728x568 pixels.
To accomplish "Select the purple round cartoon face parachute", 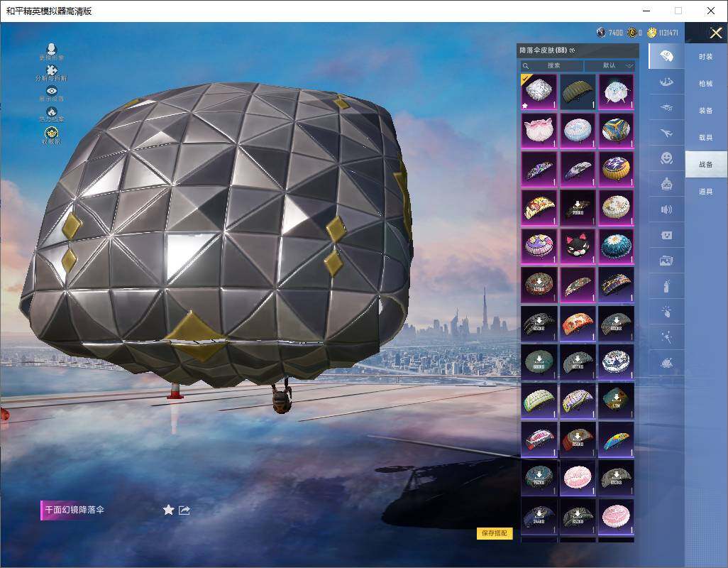I will click(x=539, y=246).
